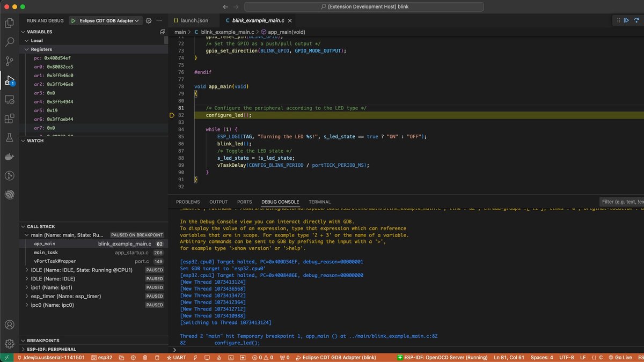Viewport: 644px width, 362px height.
Task: Open the OUTPUT panel tab
Action: [218, 202]
